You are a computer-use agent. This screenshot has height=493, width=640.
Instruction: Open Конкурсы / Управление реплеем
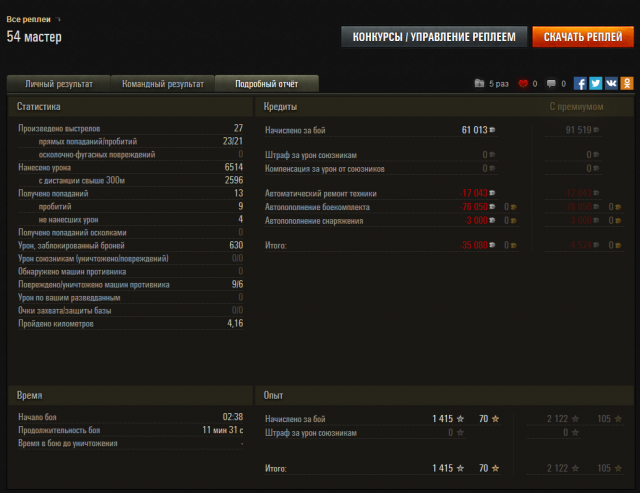434,37
